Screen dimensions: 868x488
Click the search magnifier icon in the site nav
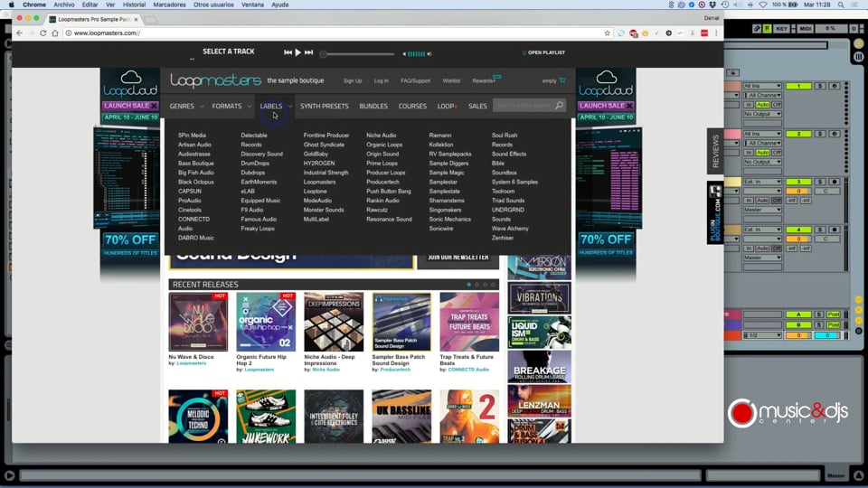(x=559, y=106)
